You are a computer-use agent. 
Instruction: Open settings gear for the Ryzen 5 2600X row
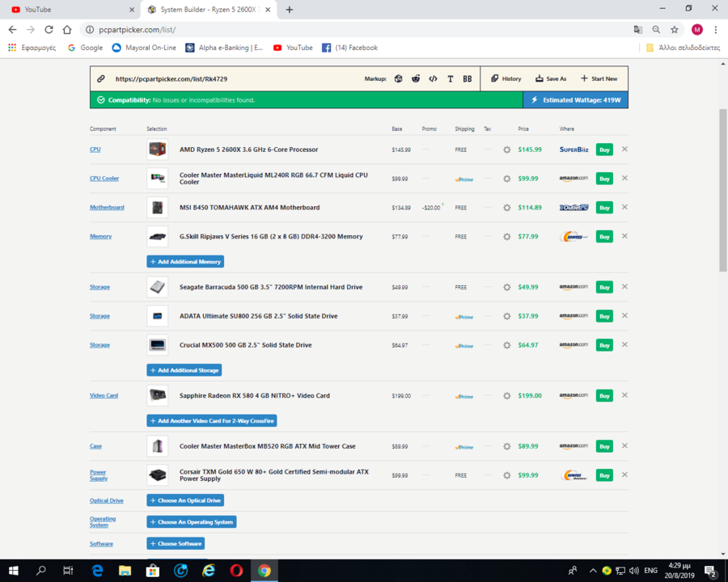point(507,150)
